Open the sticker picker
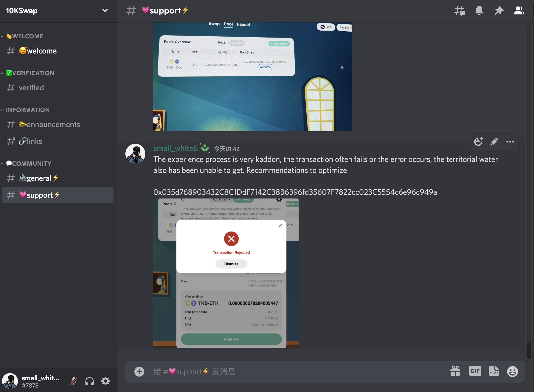 494,371
